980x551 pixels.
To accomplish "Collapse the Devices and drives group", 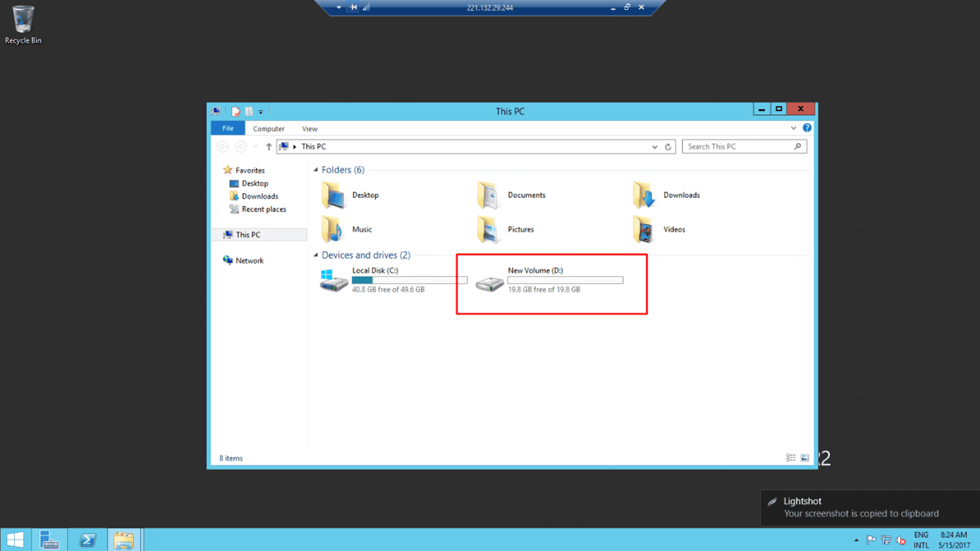I will pyautogui.click(x=316, y=255).
